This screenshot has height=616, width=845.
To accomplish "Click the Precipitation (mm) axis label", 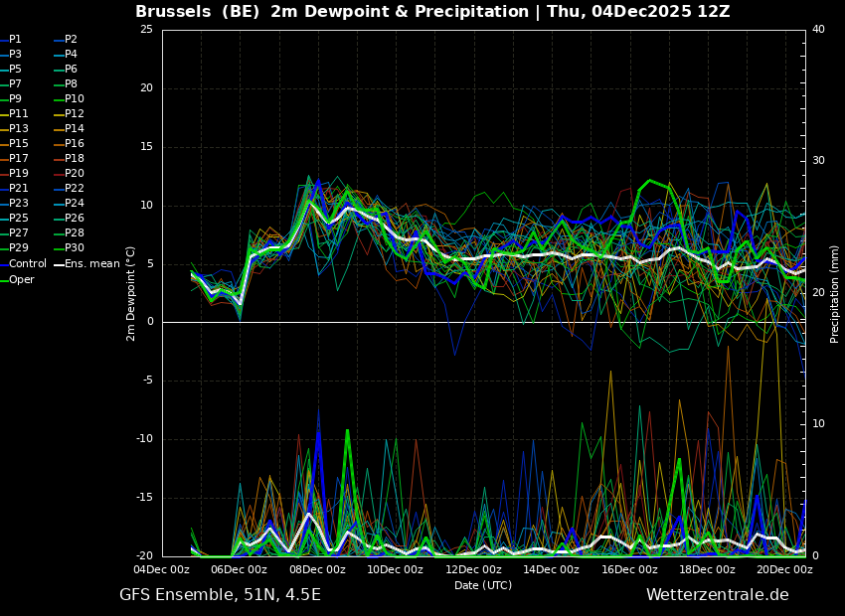I will tap(835, 293).
